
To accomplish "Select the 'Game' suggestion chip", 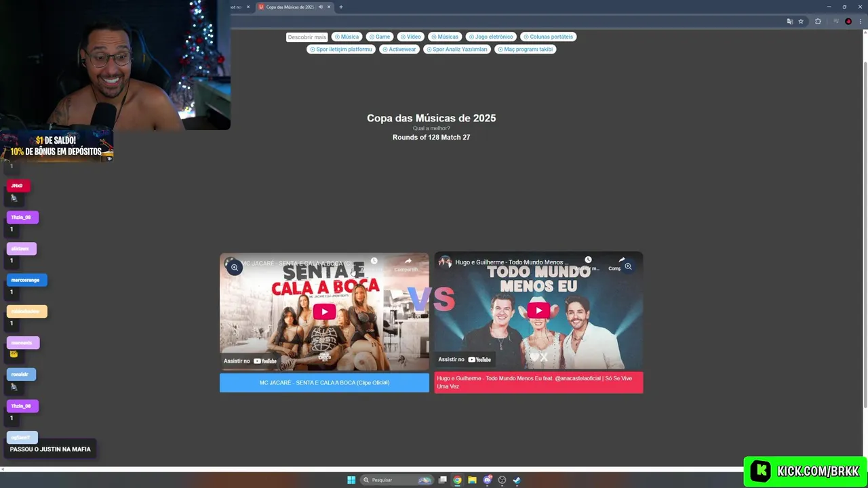I will click(x=380, y=37).
